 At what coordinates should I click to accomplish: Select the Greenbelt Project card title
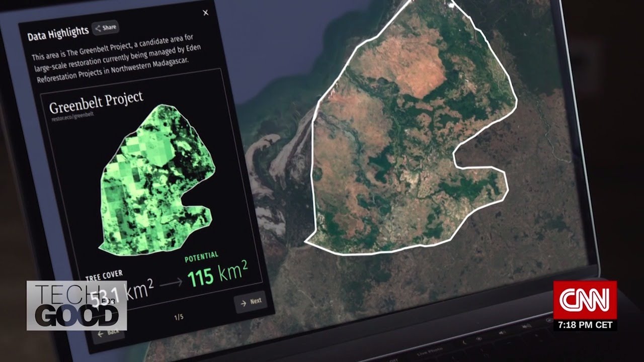[96, 104]
